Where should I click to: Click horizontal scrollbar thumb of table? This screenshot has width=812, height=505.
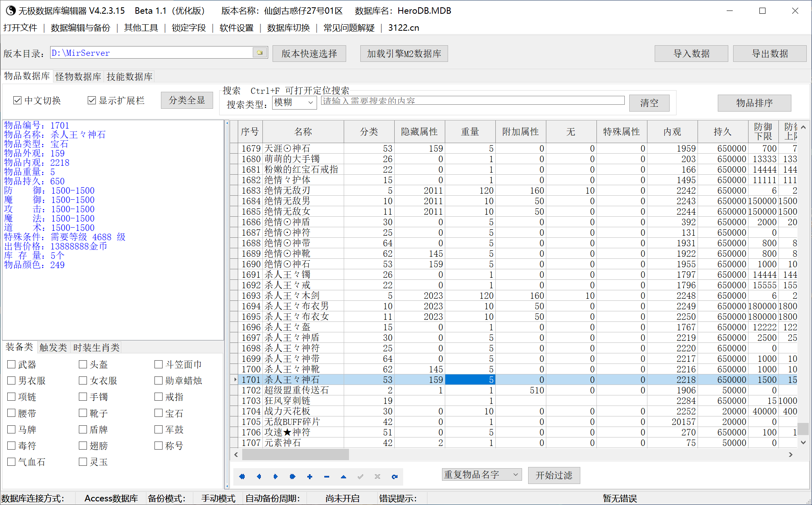[296, 454]
